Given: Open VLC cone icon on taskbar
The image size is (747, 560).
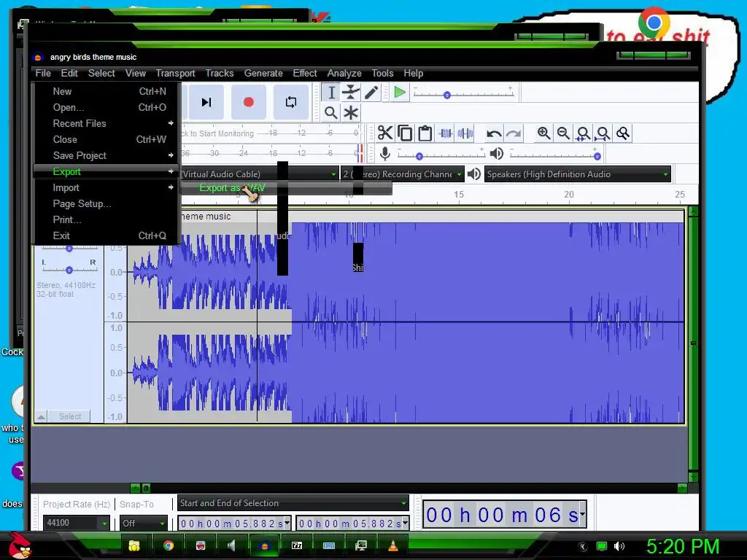Looking at the screenshot, I should click(393, 545).
